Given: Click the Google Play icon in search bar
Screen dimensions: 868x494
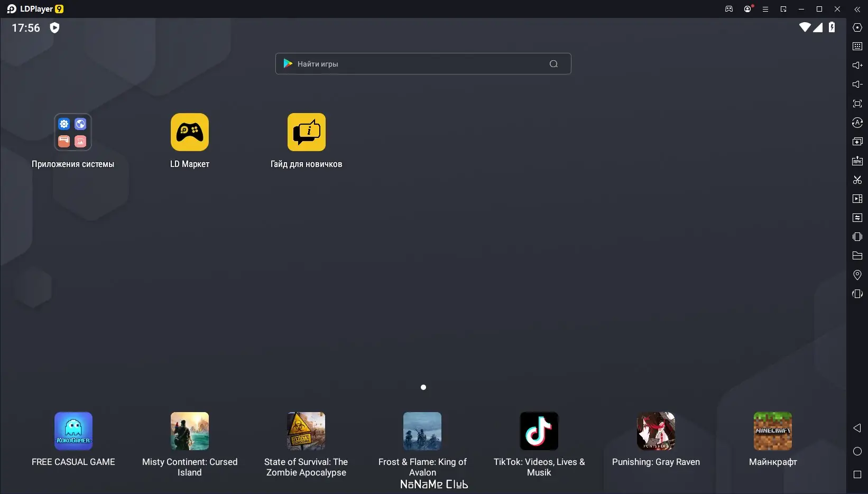Looking at the screenshot, I should coord(288,63).
